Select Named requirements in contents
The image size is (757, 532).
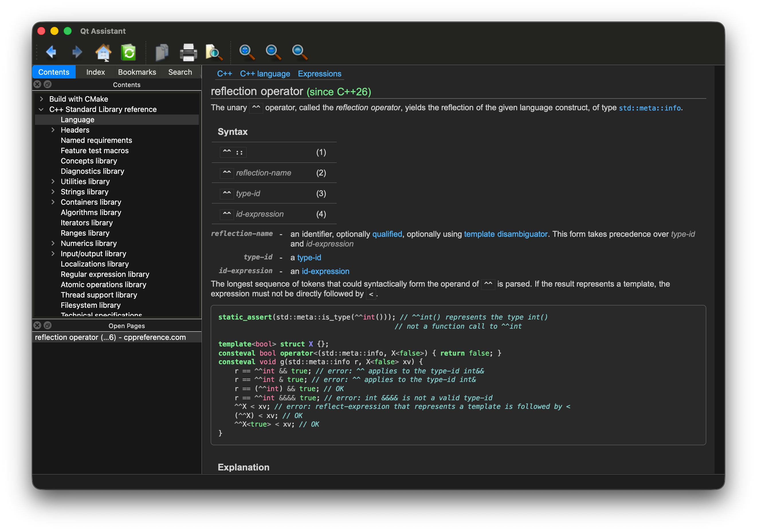tap(96, 140)
